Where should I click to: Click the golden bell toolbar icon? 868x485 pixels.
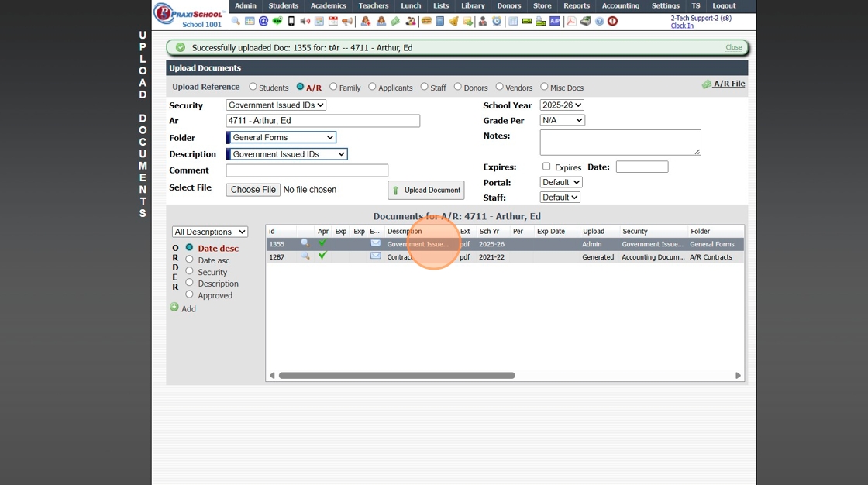(453, 21)
